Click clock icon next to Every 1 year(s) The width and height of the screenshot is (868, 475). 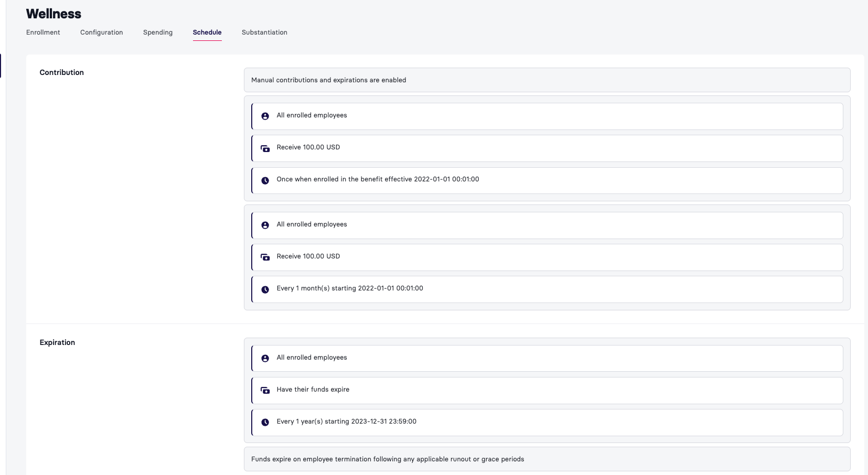pos(265,423)
